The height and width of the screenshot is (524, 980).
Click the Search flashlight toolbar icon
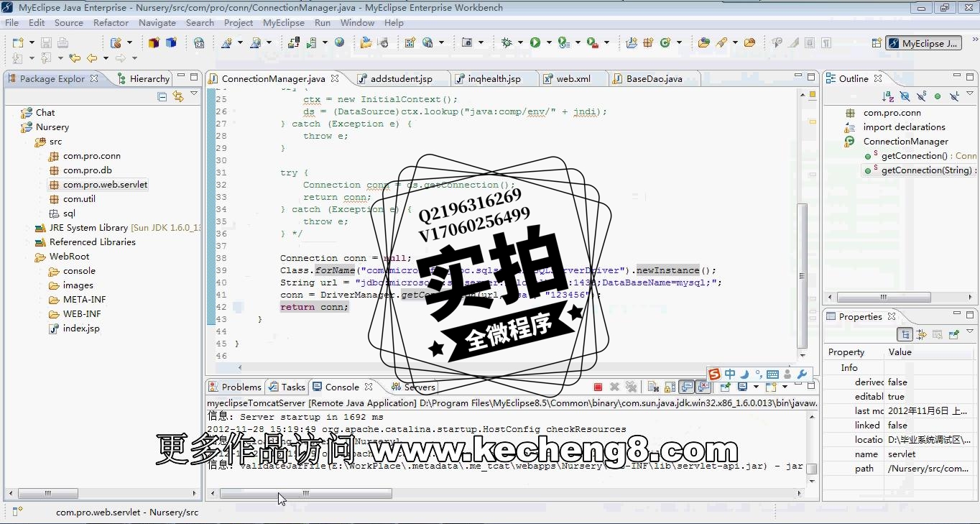click(x=721, y=43)
